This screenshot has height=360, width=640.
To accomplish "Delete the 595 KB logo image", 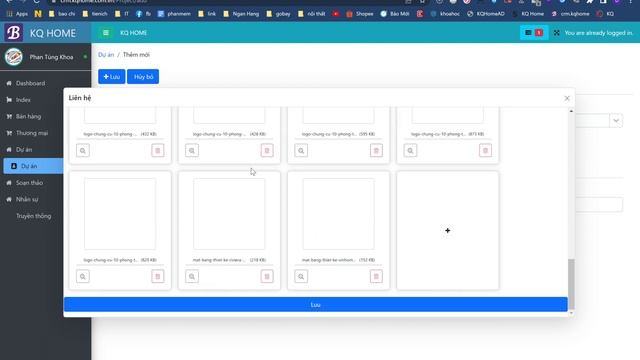I will pyautogui.click(x=376, y=151).
